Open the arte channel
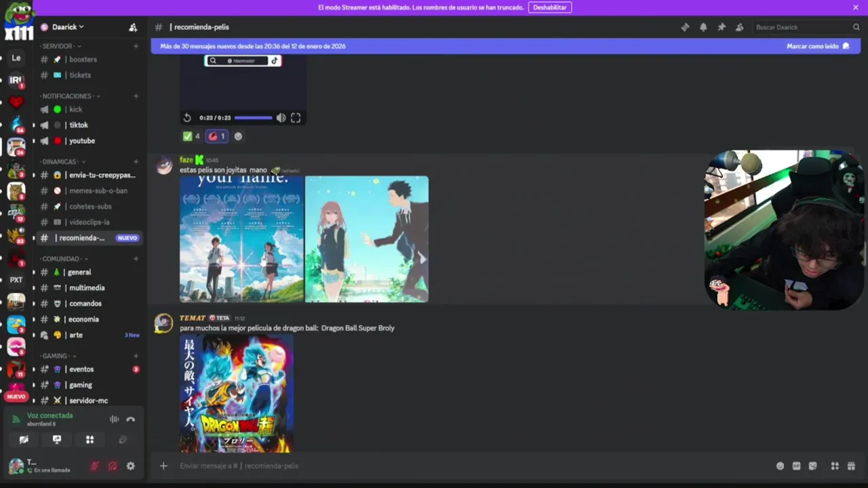 (90, 335)
